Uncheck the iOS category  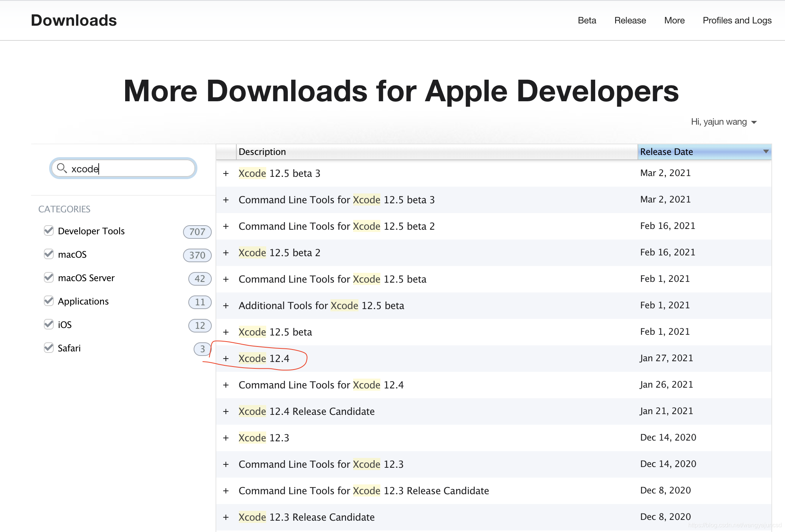tap(49, 324)
